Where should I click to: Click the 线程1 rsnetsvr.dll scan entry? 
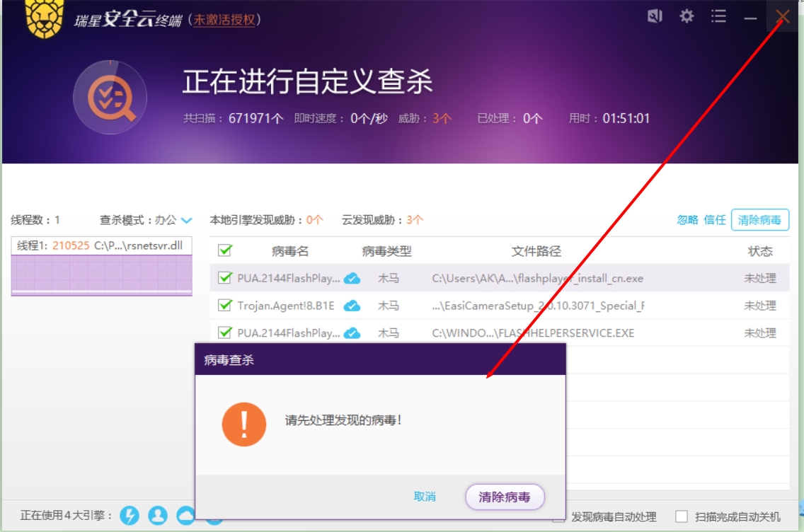(101, 245)
